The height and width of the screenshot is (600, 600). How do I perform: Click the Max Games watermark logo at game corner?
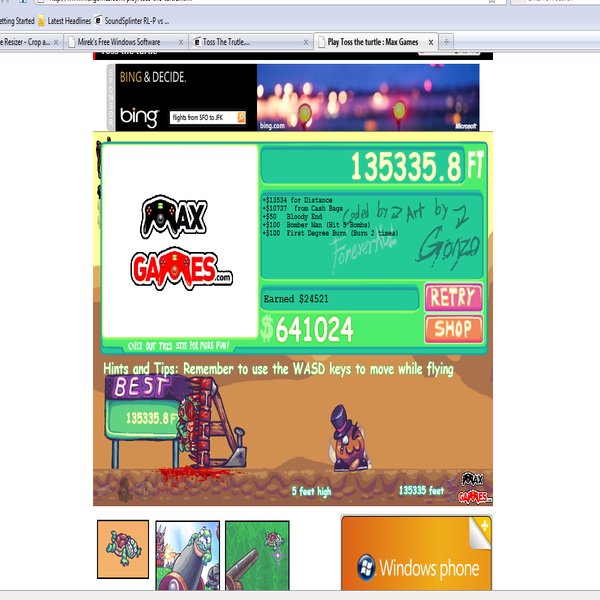click(474, 488)
